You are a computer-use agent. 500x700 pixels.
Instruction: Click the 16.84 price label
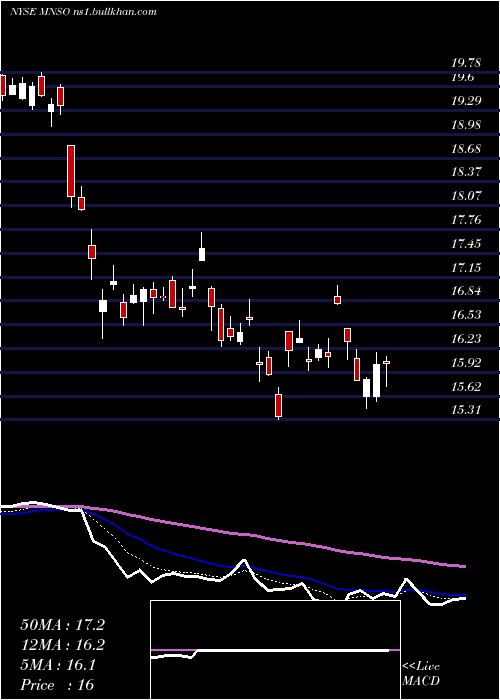point(466,292)
